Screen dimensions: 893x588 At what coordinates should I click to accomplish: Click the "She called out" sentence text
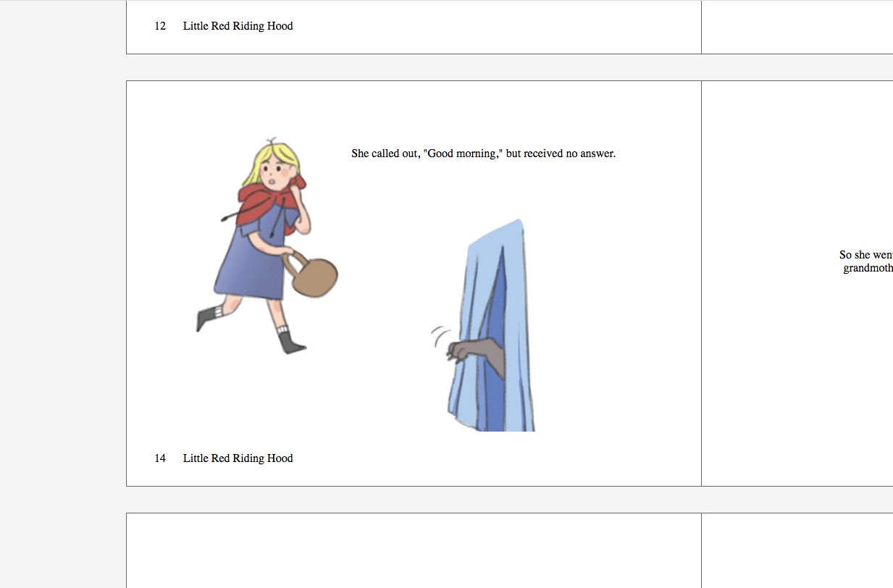483,154
